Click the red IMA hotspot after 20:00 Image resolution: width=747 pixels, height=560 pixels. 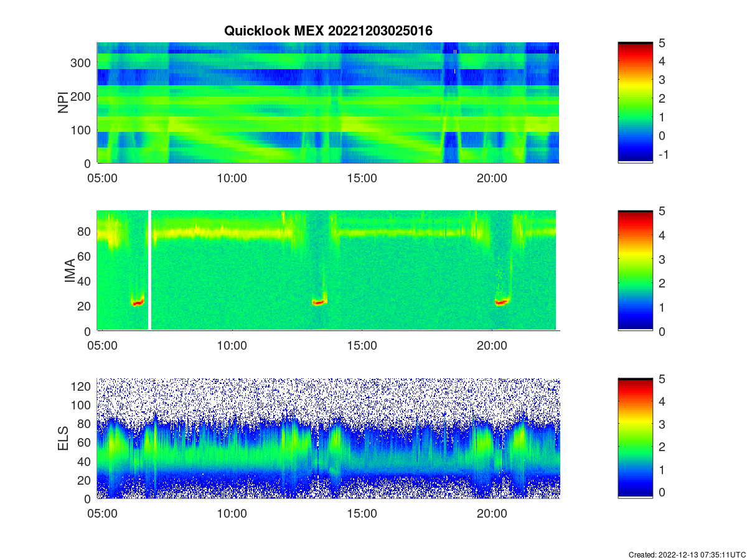502,302
